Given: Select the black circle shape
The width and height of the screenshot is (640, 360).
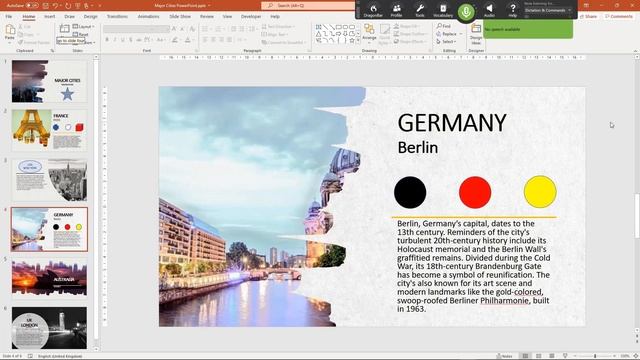Looking at the screenshot, I should click(410, 192).
